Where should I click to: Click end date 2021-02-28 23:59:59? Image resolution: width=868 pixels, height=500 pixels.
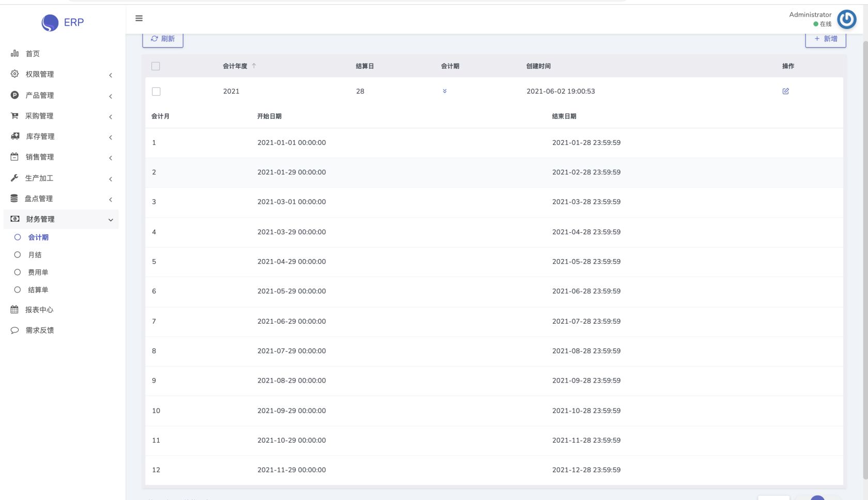(586, 172)
